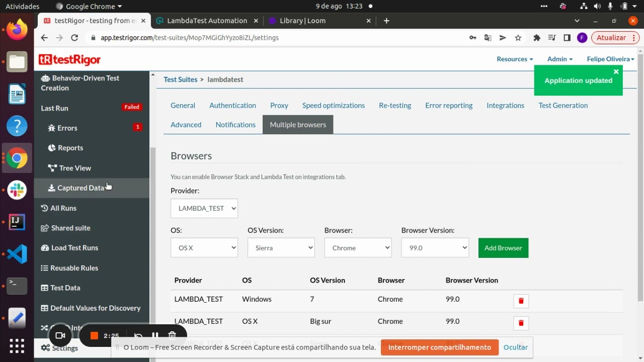Click Interromper compartilhamento button
Screen dimensions: 644x362
[x=440, y=347]
